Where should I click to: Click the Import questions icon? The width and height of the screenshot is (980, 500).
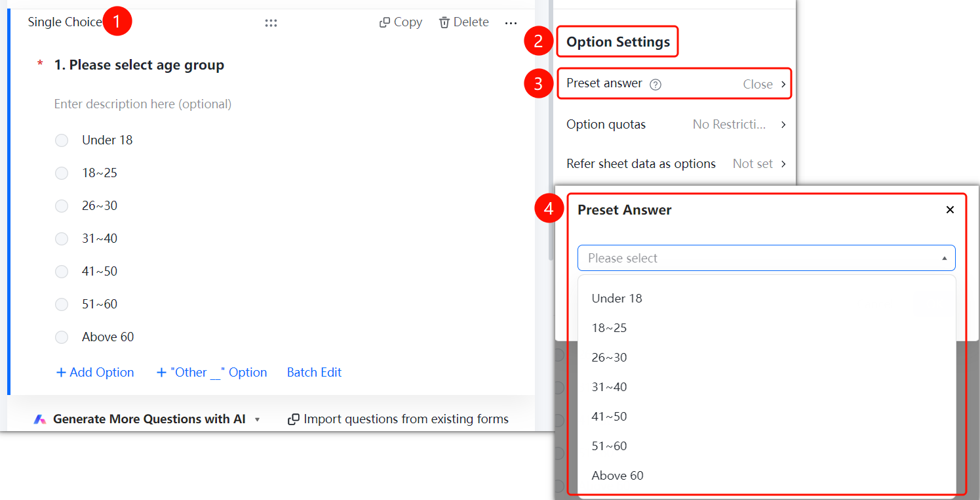294,419
